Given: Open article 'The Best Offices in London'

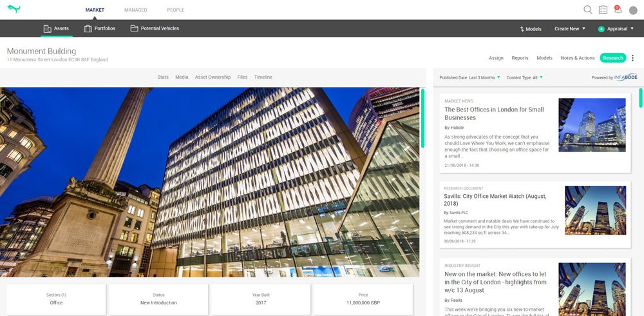Looking at the screenshot, I should (x=494, y=114).
